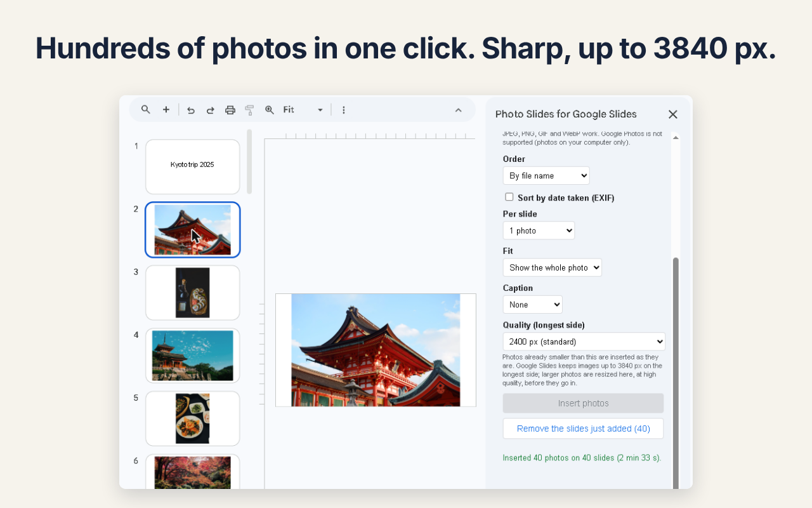Select slide 3 sushi photo thumbnail
The width and height of the screenshot is (812, 508).
(x=193, y=293)
